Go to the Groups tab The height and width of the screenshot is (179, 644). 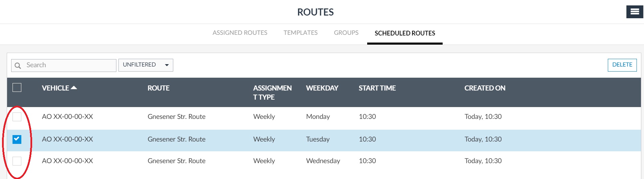tap(346, 33)
